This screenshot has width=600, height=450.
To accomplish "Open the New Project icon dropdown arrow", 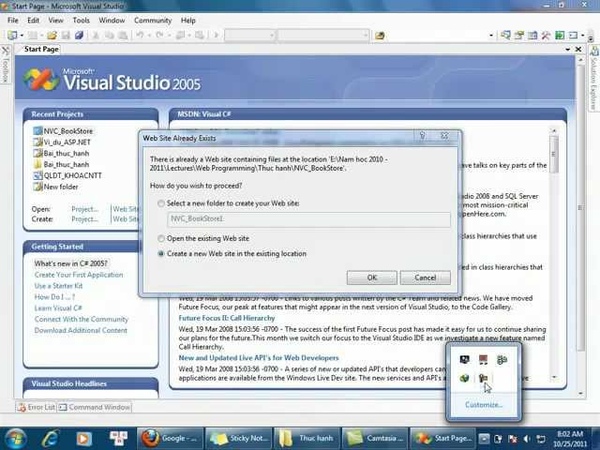I will tap(22, 36).
